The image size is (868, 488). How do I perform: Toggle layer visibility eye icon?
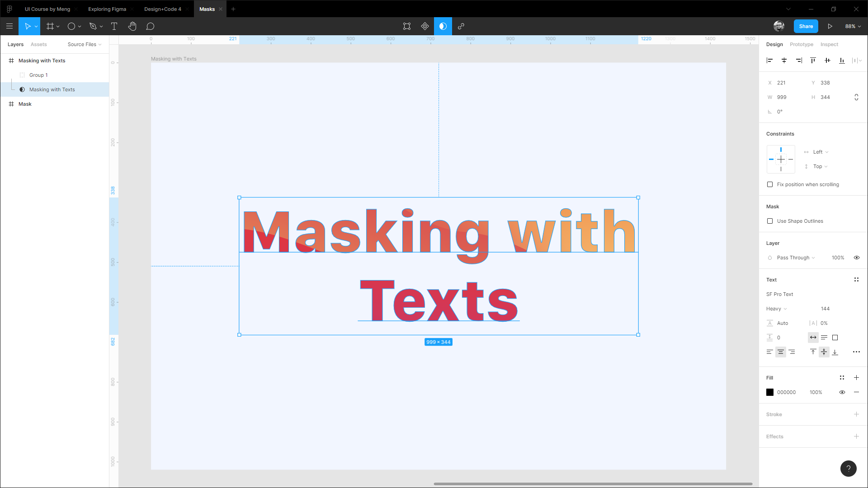click(856, 258)
